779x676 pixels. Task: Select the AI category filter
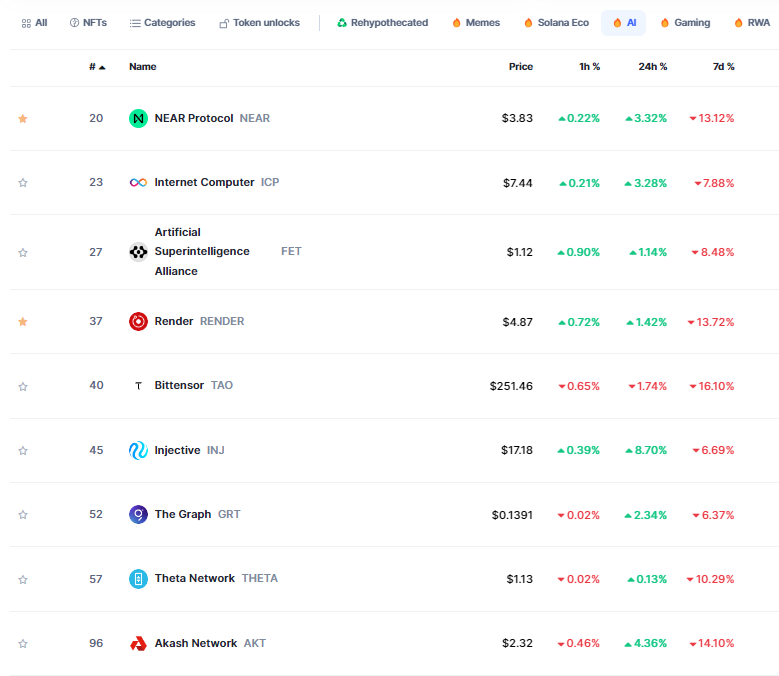point(623,23)
